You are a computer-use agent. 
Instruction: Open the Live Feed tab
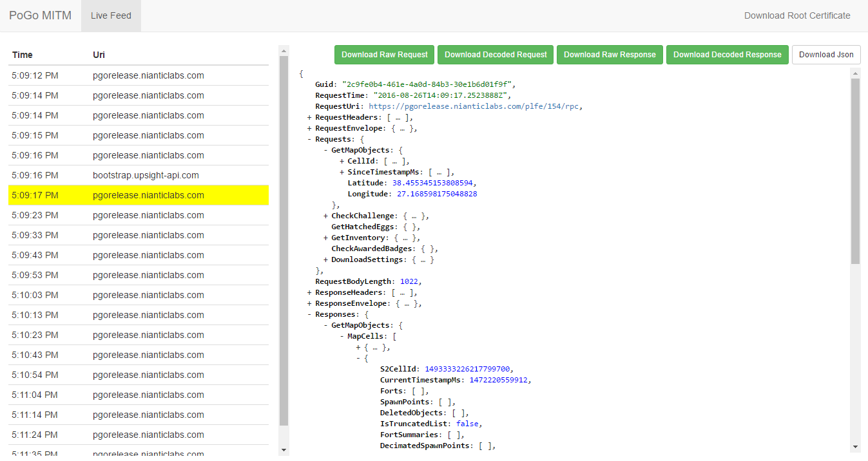(111, 15)
